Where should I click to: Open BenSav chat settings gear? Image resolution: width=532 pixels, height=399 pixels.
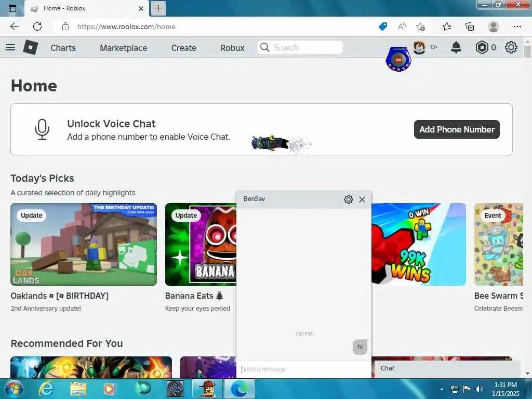coord(349,199)
